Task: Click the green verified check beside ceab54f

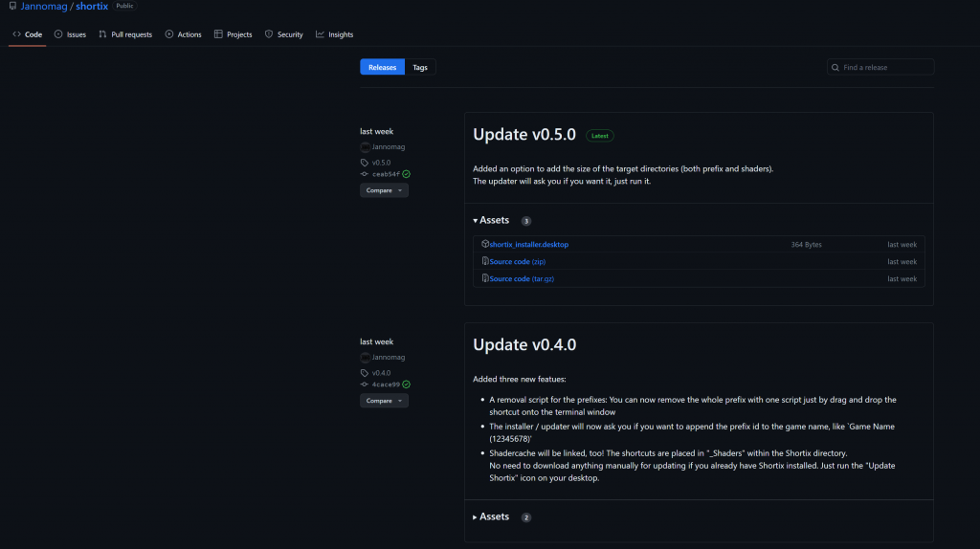Action: tap(406, 174)
